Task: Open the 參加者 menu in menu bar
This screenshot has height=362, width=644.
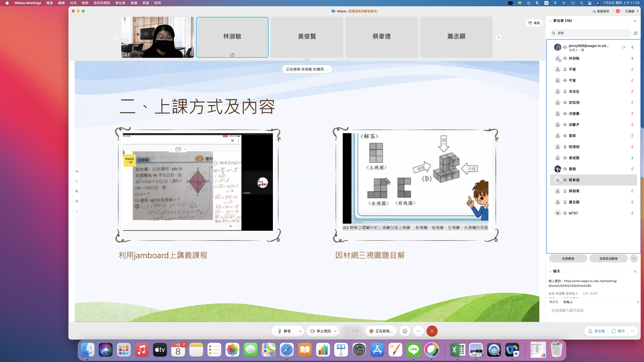Action: [x=120, y=3]
